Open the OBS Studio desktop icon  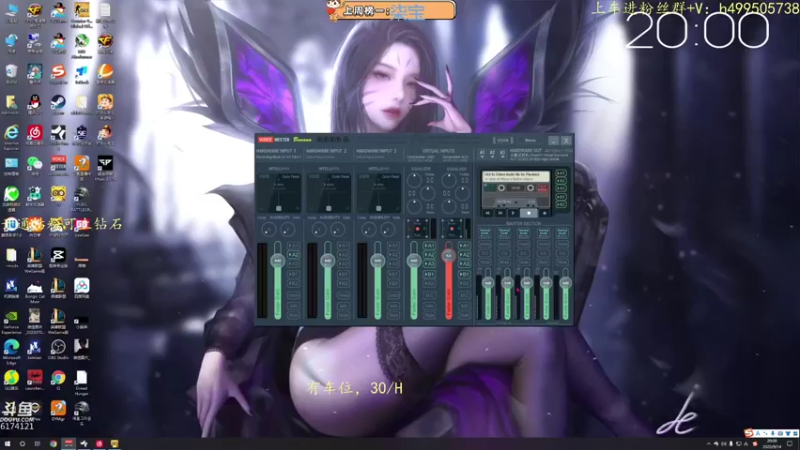58,349
